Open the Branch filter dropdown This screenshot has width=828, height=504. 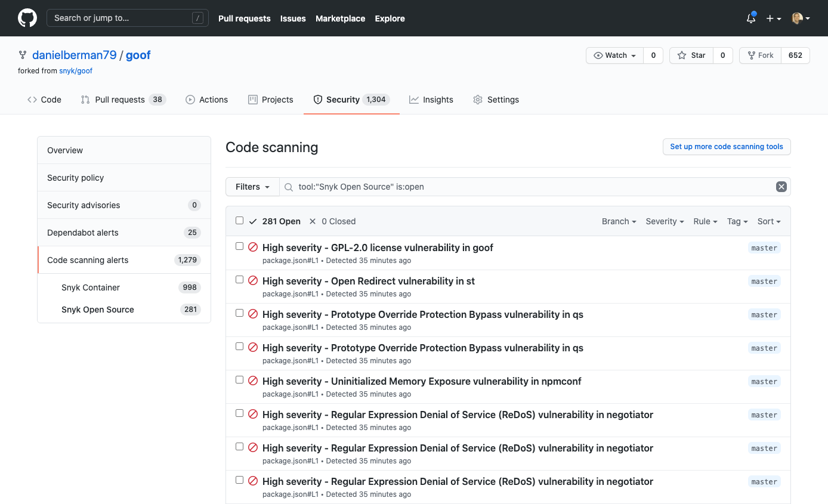[619, 221]
